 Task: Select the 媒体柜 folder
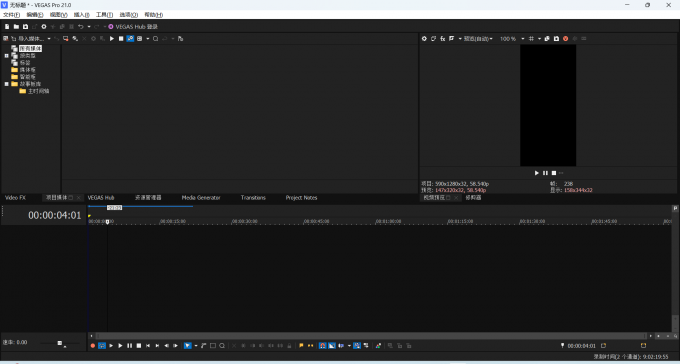point(28,69)
